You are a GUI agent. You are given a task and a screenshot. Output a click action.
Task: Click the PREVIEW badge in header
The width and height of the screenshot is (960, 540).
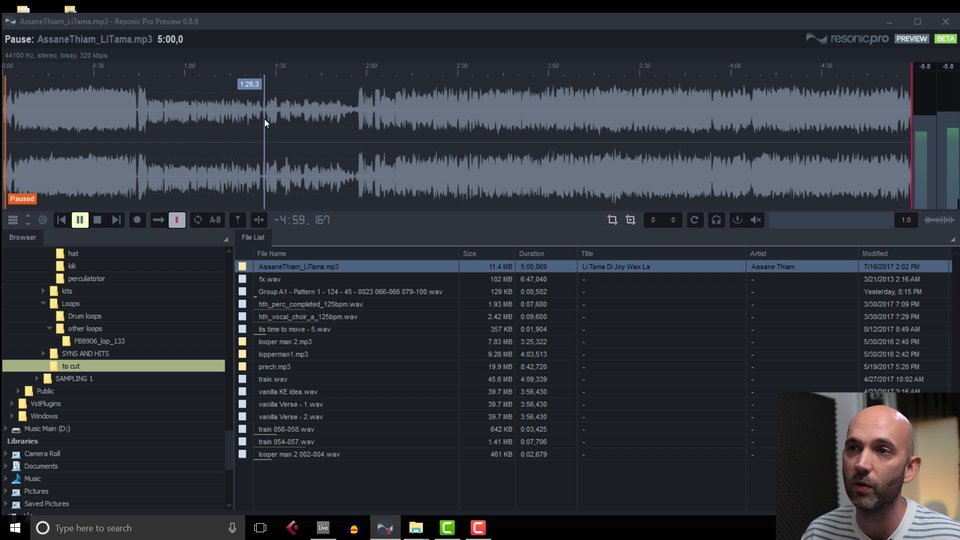pyautogui.click(x=911, y=39)
